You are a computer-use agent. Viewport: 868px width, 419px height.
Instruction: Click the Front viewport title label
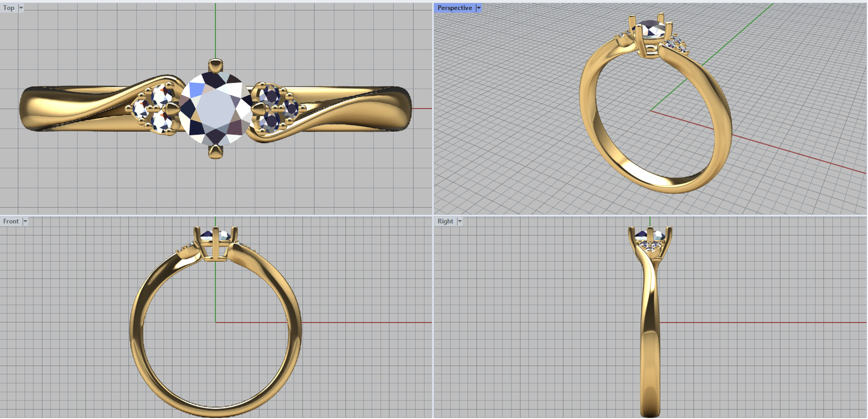pyautogui.click(x=11, y=221)
